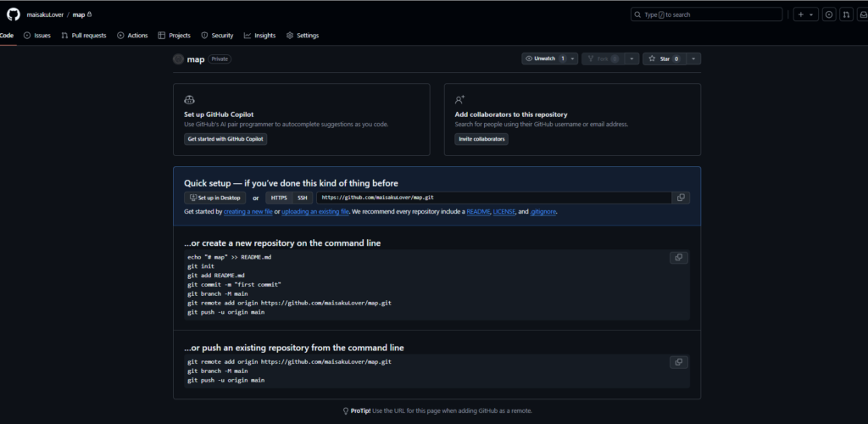Click the 'git commit -m "first commit"' line
The width and height of the screenshot is (868, 424).
pyautogui.click(x=235, y=285)
